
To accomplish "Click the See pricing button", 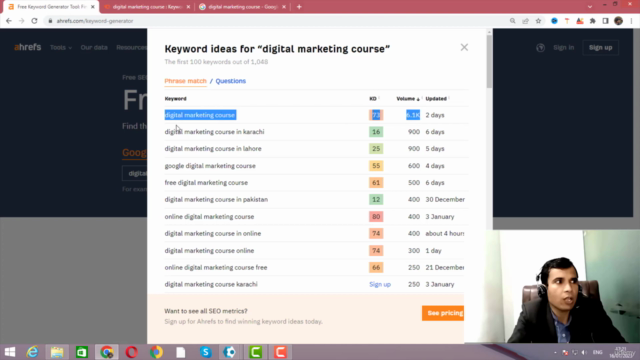I will click(443, 313).
